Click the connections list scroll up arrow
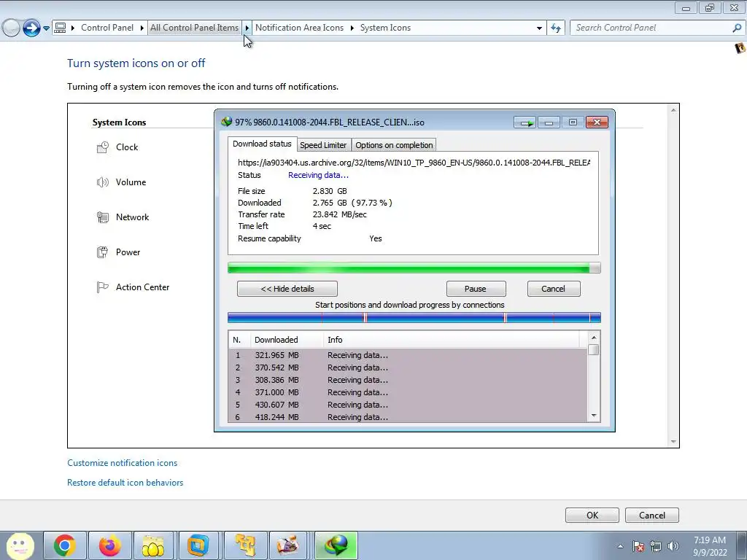This screenshot has height=560, width=747. pyautogui.click(x=594, y=338)
